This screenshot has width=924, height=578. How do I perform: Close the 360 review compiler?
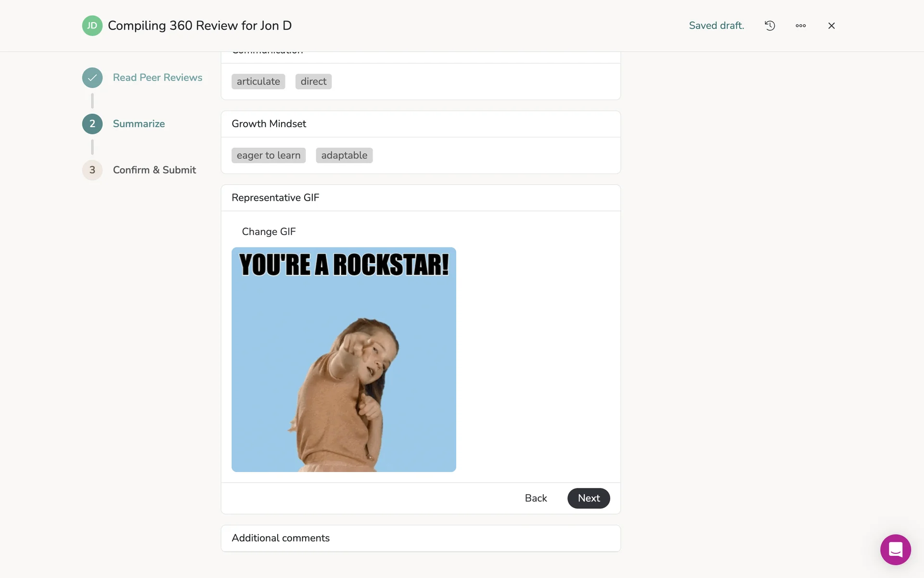coord(831,26)
